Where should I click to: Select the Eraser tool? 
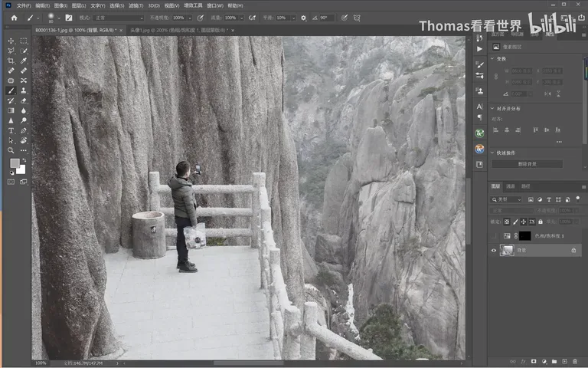click(24, 100)
